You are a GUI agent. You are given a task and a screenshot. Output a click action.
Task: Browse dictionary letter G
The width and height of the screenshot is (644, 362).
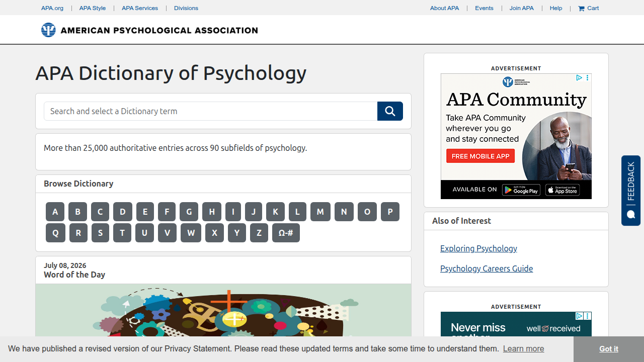(x=189, y=212)
